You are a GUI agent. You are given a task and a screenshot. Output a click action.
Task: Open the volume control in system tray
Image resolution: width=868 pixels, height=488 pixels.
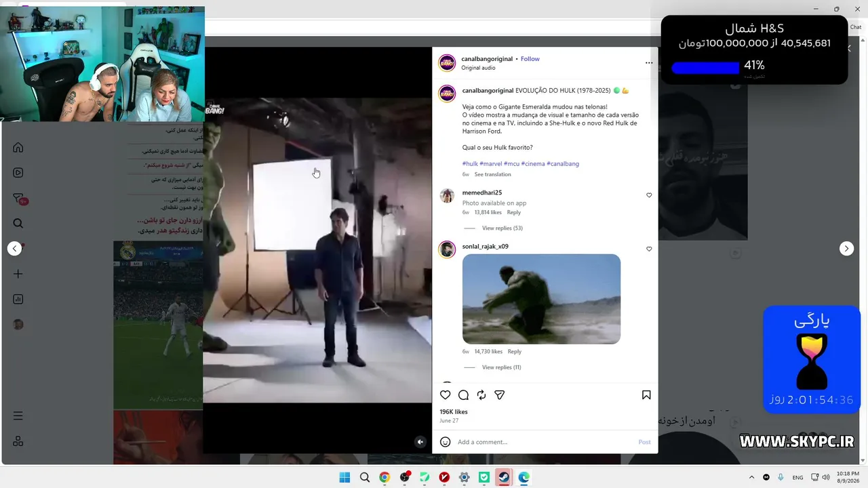coord(826,477)
